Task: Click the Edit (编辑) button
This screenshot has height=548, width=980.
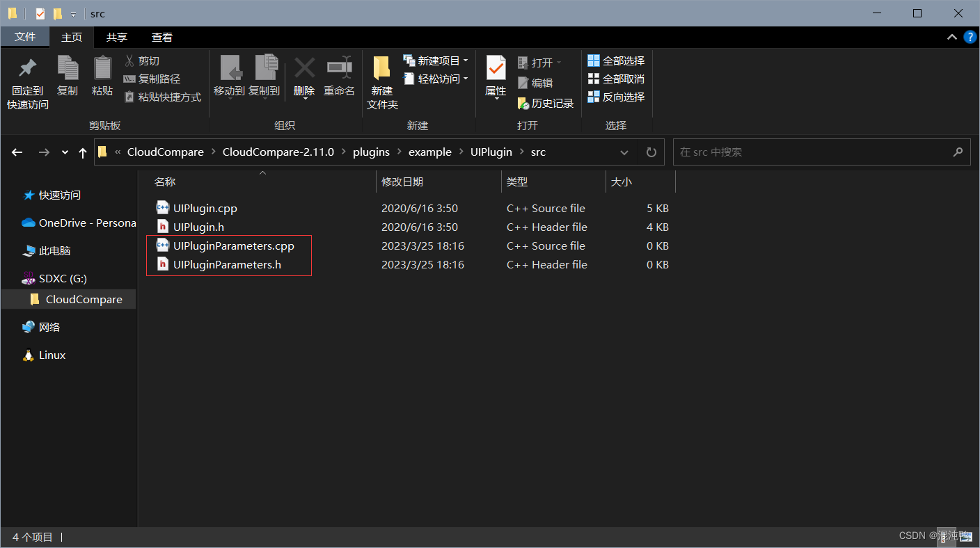Action: (535, 83)
